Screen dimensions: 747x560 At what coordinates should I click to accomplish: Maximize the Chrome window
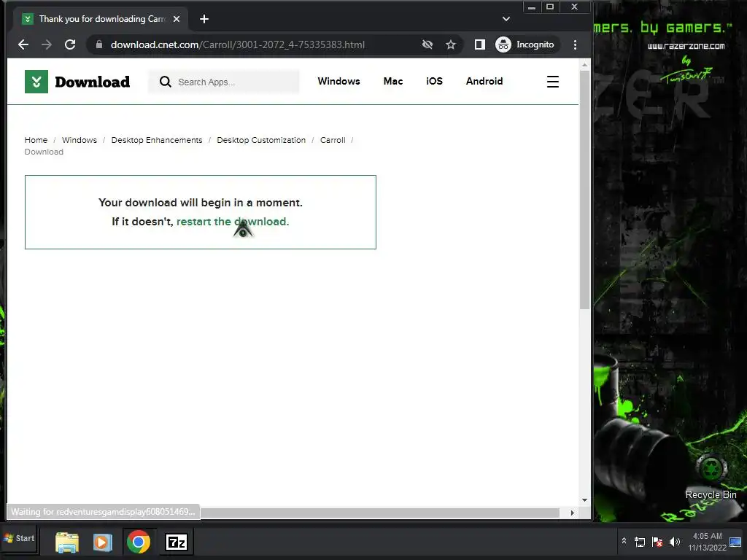click(550, 7)
